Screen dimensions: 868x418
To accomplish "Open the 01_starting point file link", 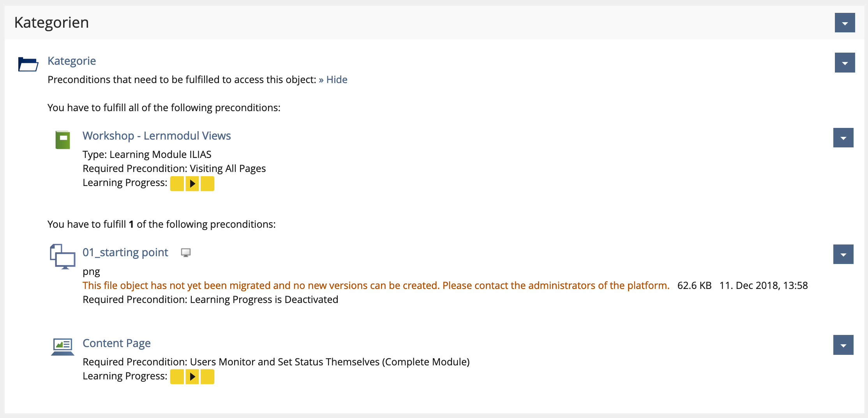I will point(125,252).
